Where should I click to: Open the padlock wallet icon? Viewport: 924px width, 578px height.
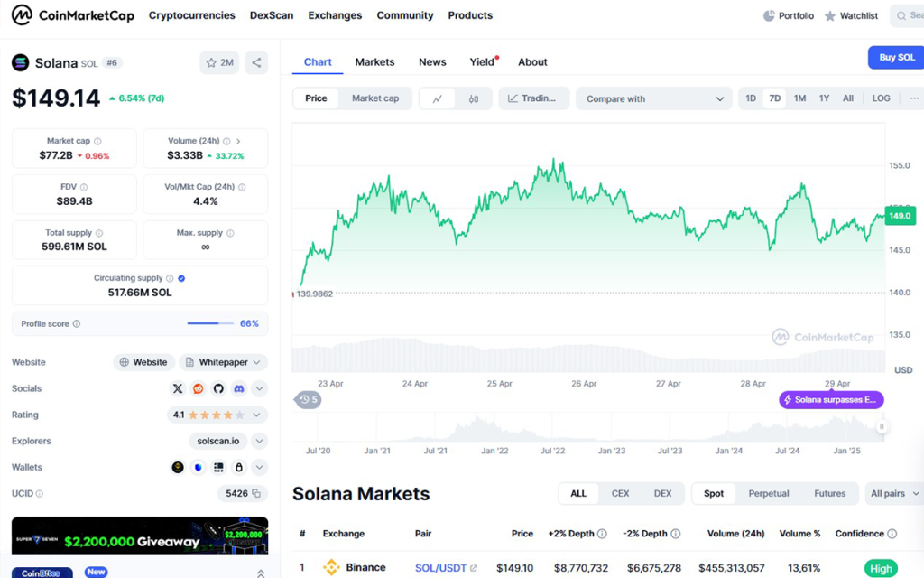coord(238,468)
